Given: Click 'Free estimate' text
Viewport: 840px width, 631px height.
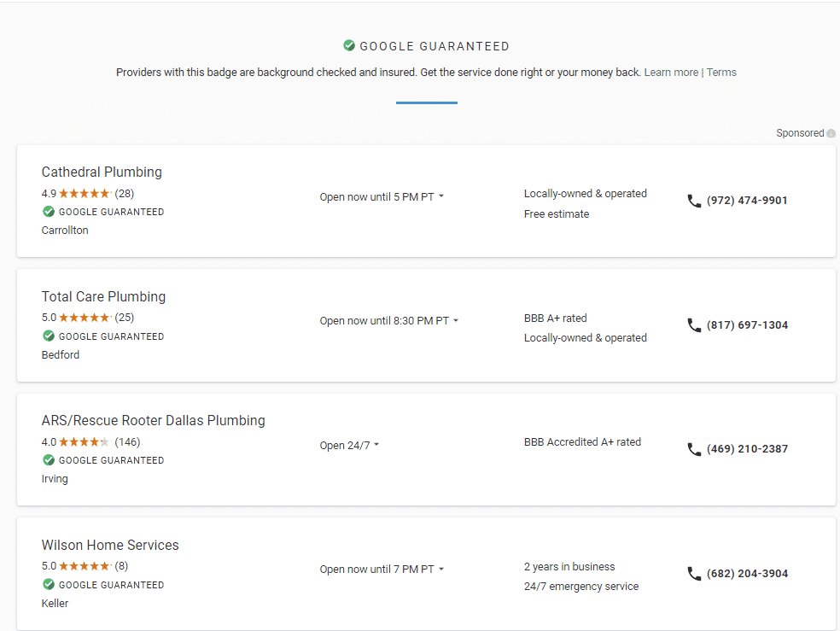Looking at the screenshot, I should tap(556, 214).
